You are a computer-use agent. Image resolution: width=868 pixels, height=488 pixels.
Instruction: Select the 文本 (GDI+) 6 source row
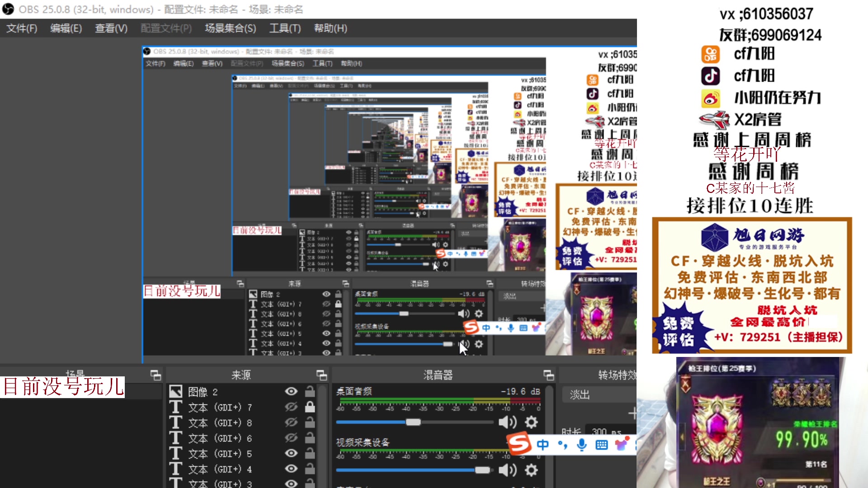[243, 438]
